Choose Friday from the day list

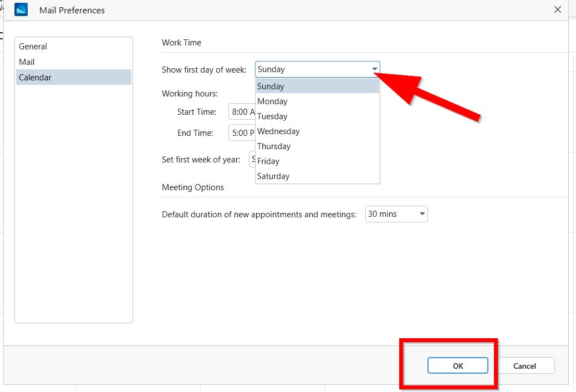coord(318,161)
